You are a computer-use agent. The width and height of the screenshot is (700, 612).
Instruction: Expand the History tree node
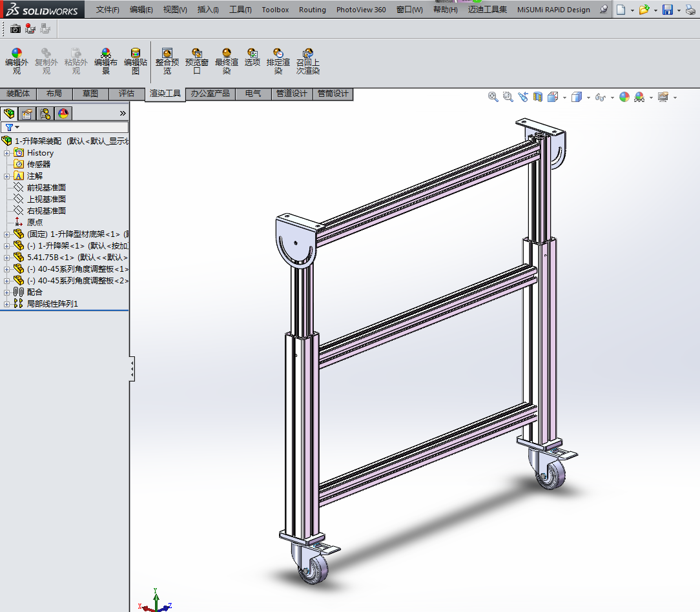coord(7,153)
